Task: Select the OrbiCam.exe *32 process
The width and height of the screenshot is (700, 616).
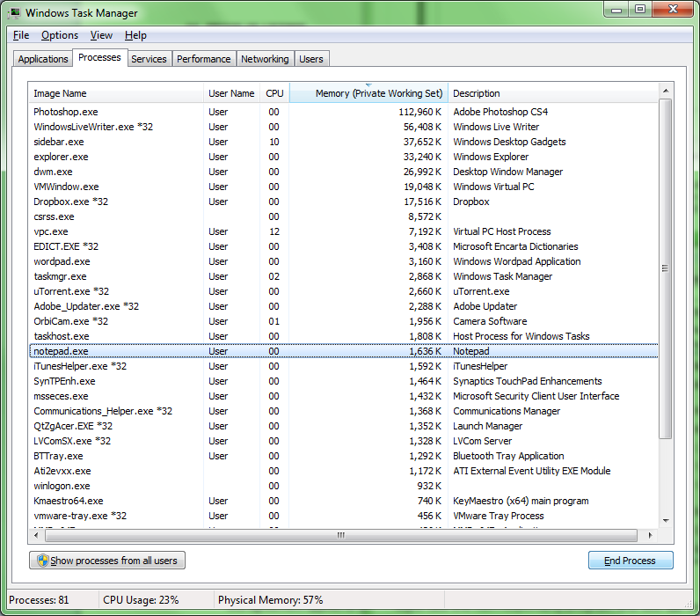Action: click(x=343, y=321)
